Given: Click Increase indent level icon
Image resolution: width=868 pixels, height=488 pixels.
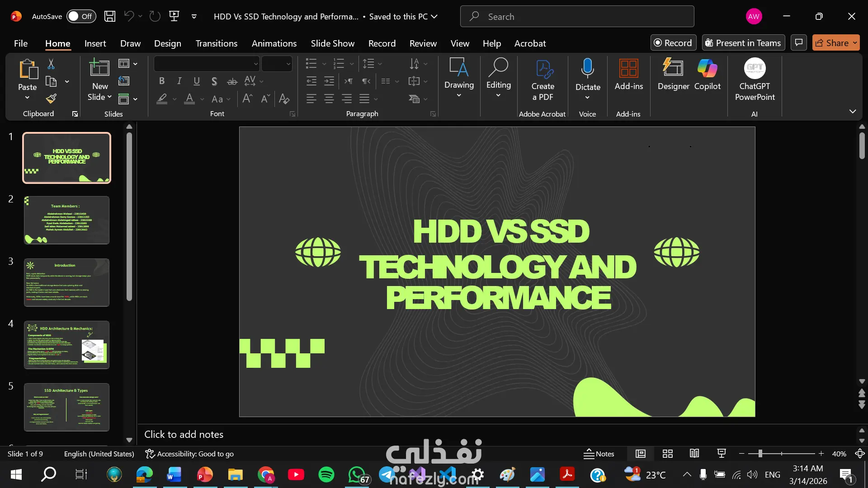Looking at the screenshot, I should [x=329, y=81].
